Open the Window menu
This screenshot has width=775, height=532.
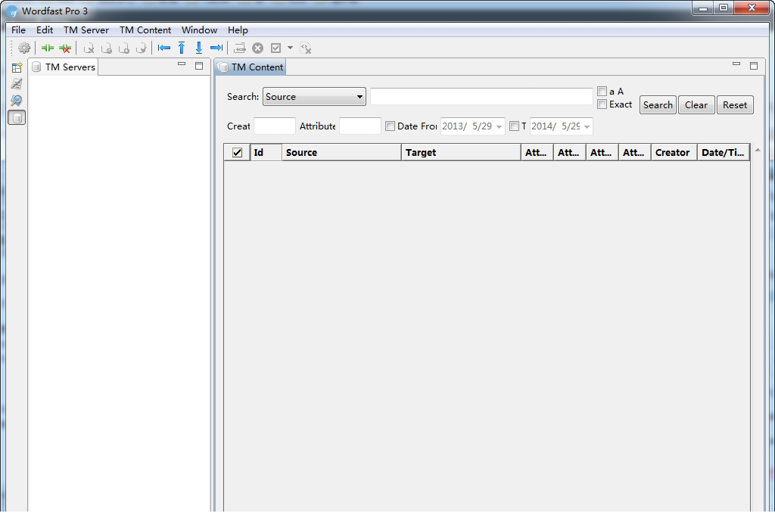[x=199, y=30]
